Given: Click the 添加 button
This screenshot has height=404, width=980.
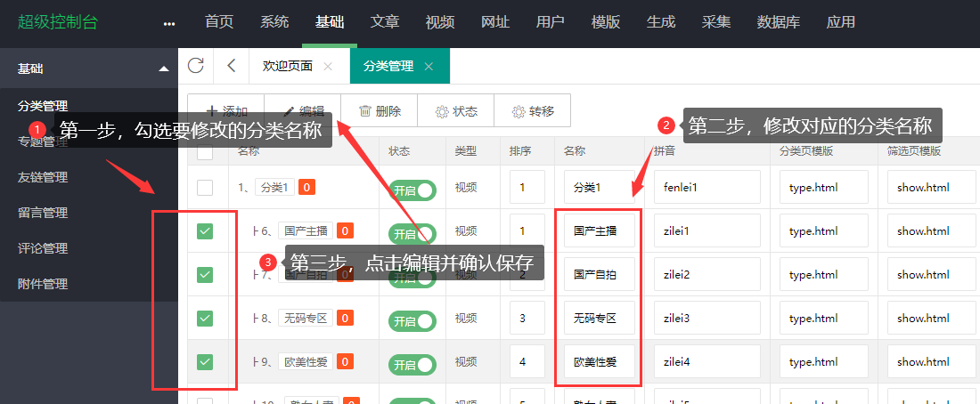Looking at the screenshot, I should point(226,111).
